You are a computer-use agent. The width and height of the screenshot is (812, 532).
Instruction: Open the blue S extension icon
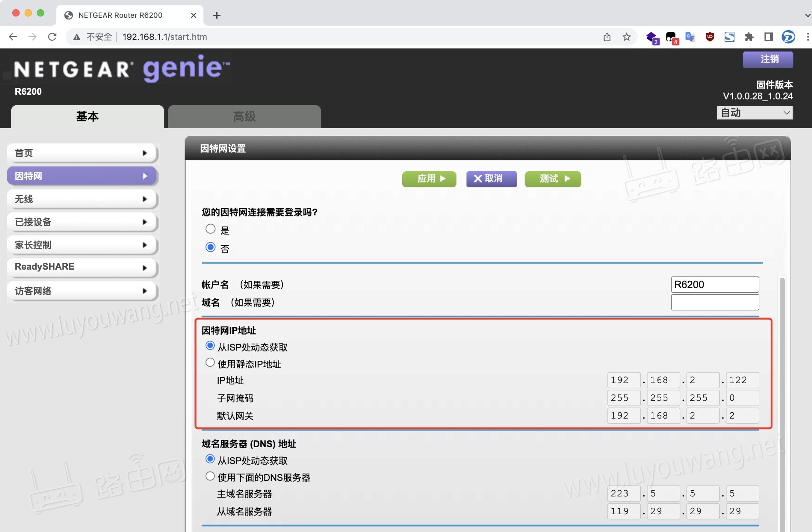click(x=730, y=37)
